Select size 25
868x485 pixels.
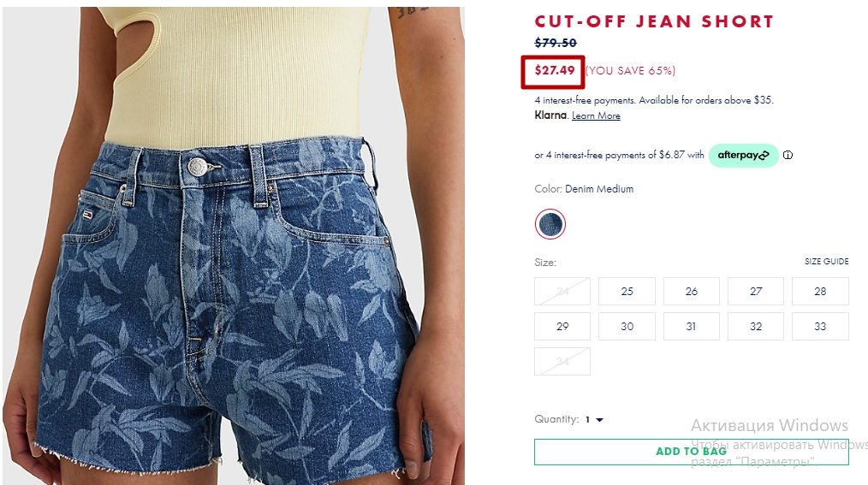tap(627, 292)
